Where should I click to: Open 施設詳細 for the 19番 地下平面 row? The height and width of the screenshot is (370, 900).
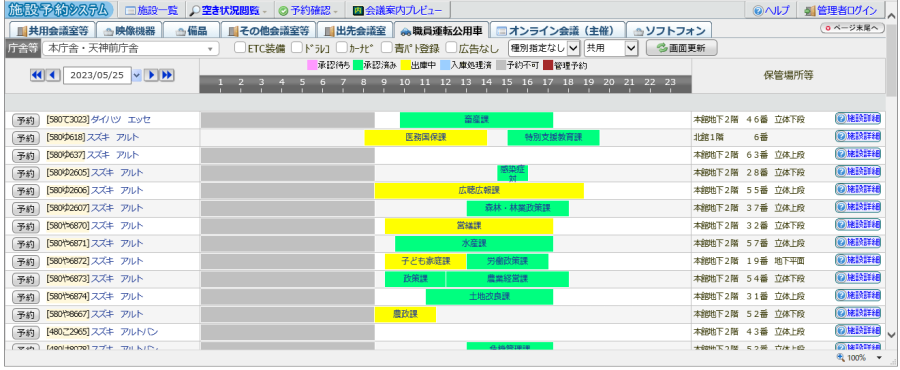pyautogui.click(x=858, y=260)
